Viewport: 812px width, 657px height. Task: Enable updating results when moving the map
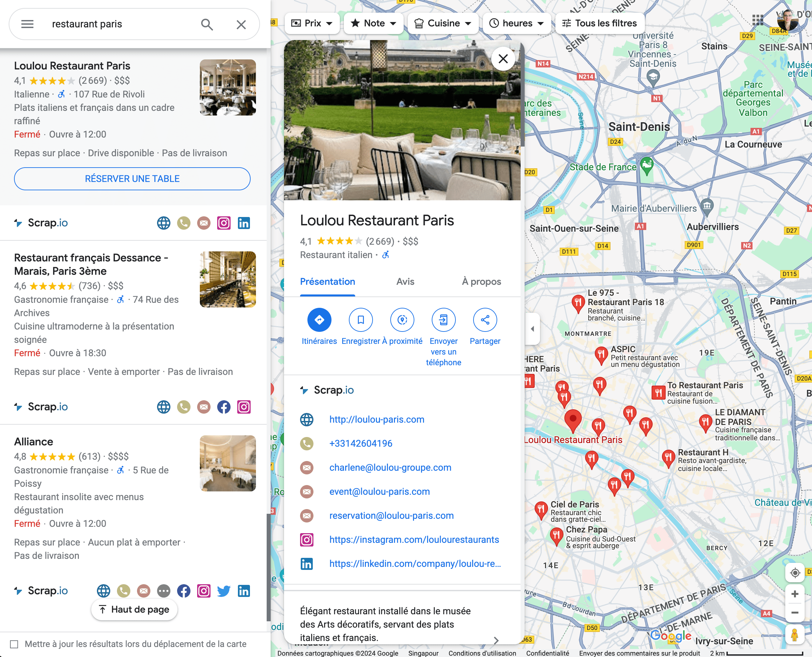point(14,643)
